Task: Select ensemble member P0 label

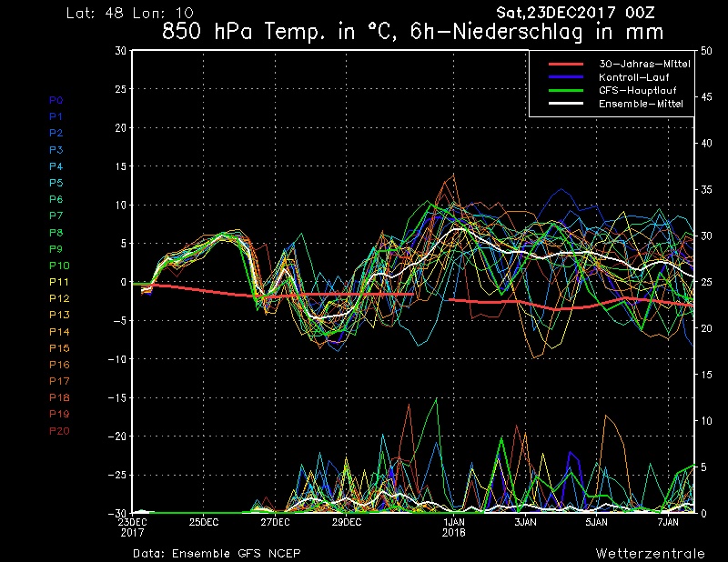Action: click(x=56, y=100)
